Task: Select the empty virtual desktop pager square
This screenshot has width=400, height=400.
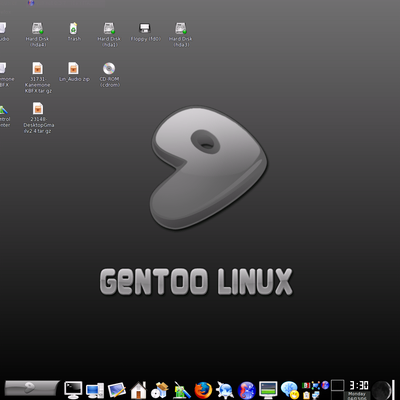Action: [x=337, y=385]
